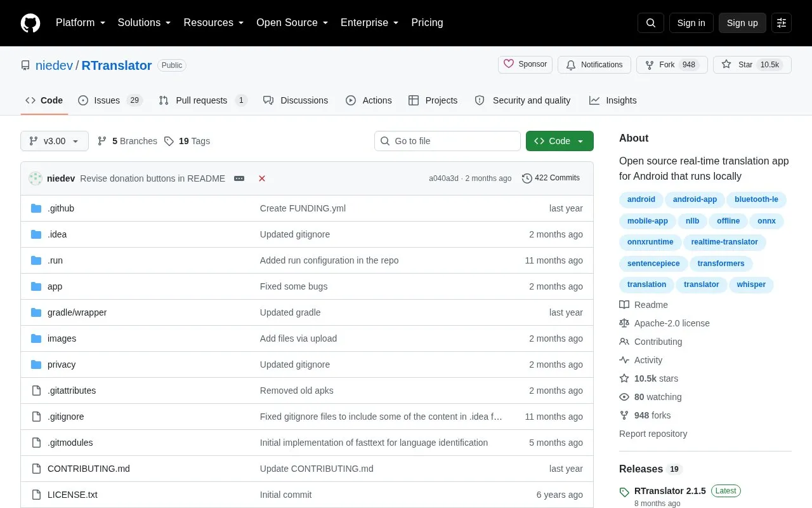Open the Activity pulse link
812x508 pixels.
(x=641, y=360)
